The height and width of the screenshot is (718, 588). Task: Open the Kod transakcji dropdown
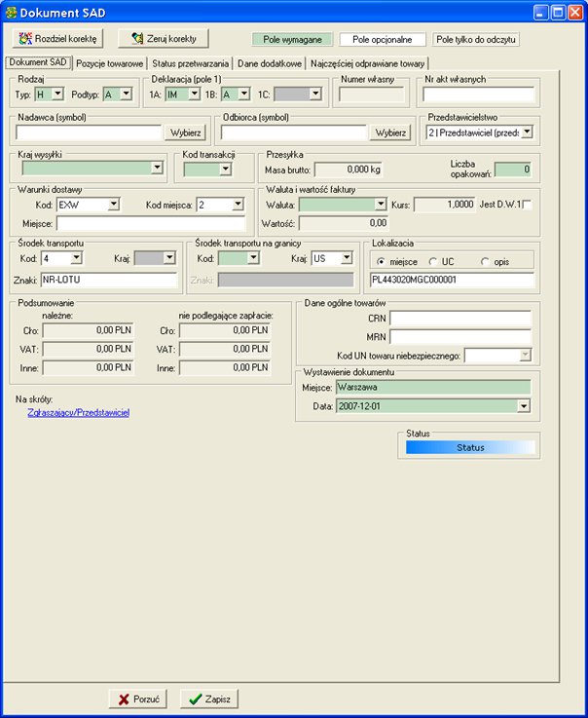coord(225,170)
